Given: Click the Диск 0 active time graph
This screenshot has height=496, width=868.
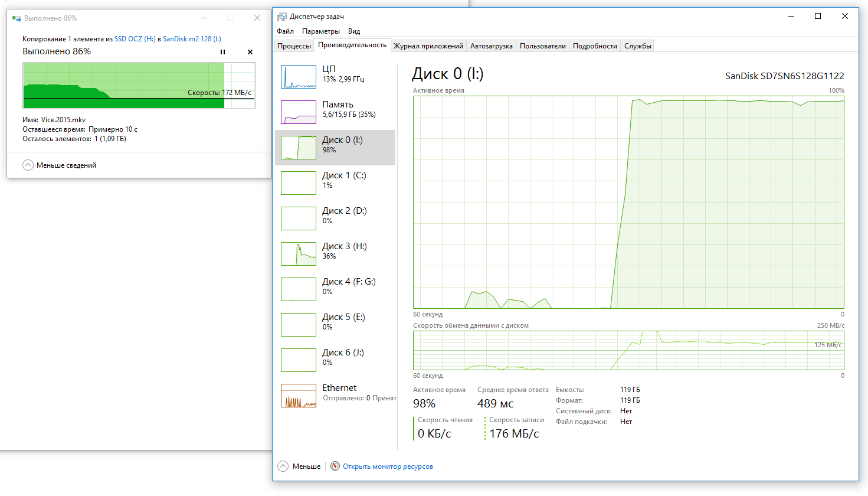Looking at the screenshot, I should (628, 202).
